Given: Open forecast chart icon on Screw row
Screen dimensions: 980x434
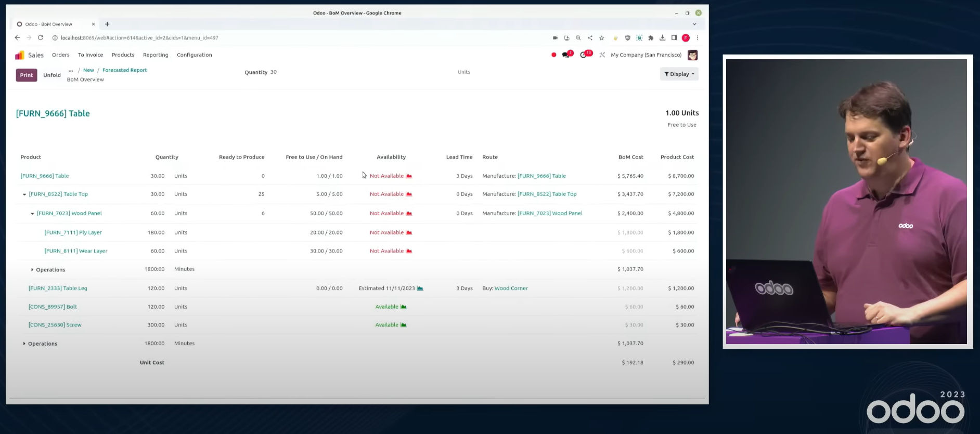Looking at the screenshot, I should point(404,325).
